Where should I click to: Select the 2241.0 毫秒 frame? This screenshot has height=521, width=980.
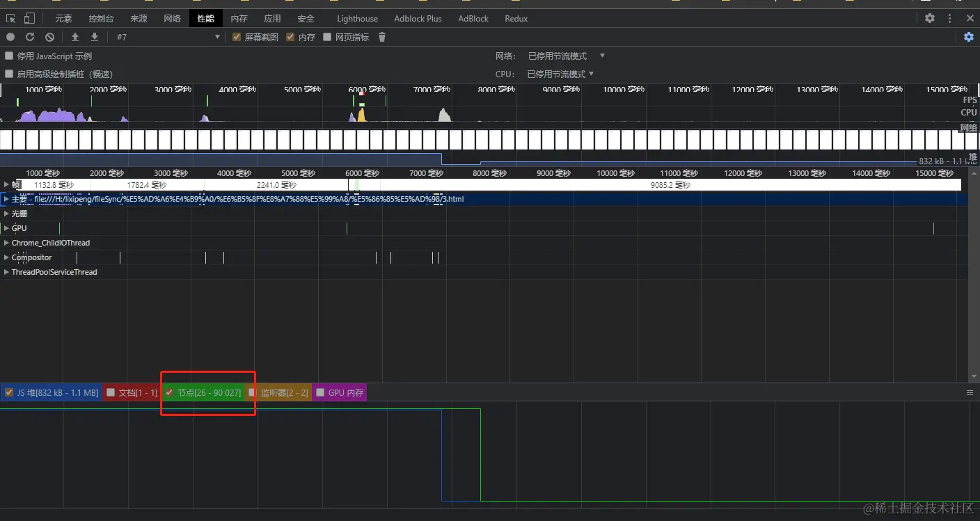(276, 185)
